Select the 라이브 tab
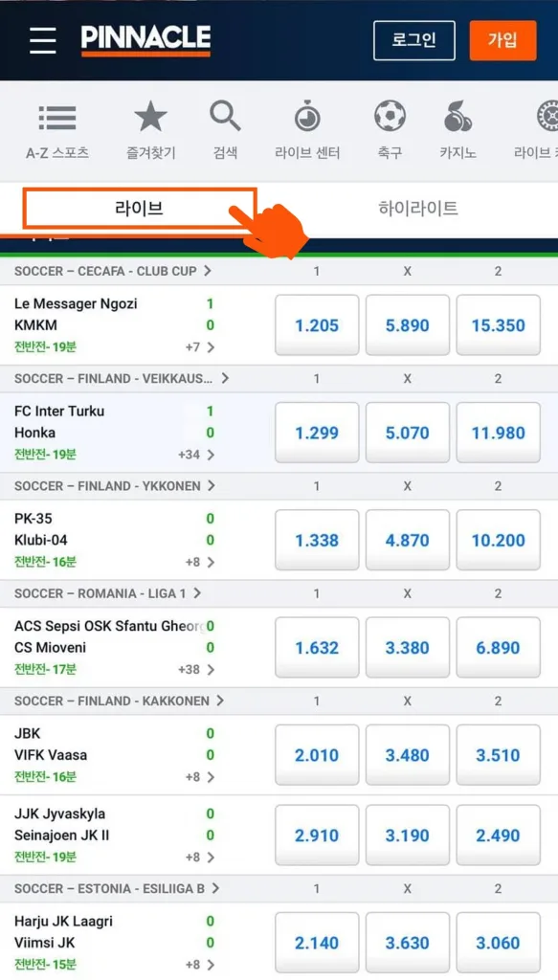Image resolution: width=558 pixels, height=980 pixels. [x=140, y=208]
